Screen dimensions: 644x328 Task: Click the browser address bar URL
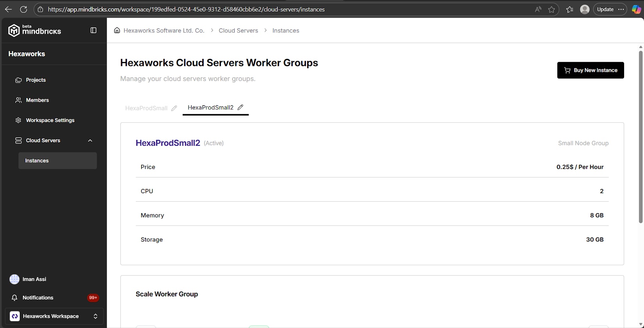pos(186,9)
